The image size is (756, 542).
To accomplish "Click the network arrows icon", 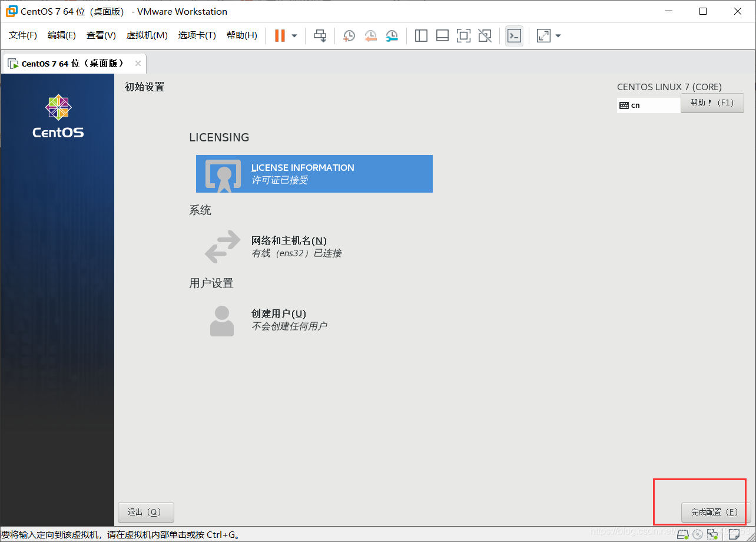I will (223, 246).
